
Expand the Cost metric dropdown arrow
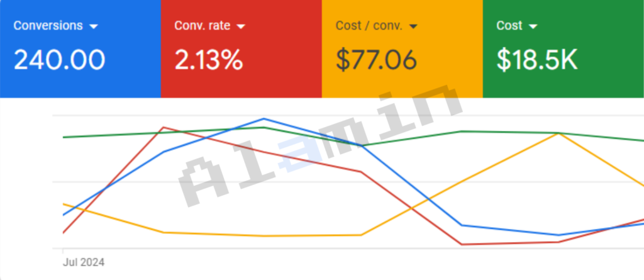533,26
